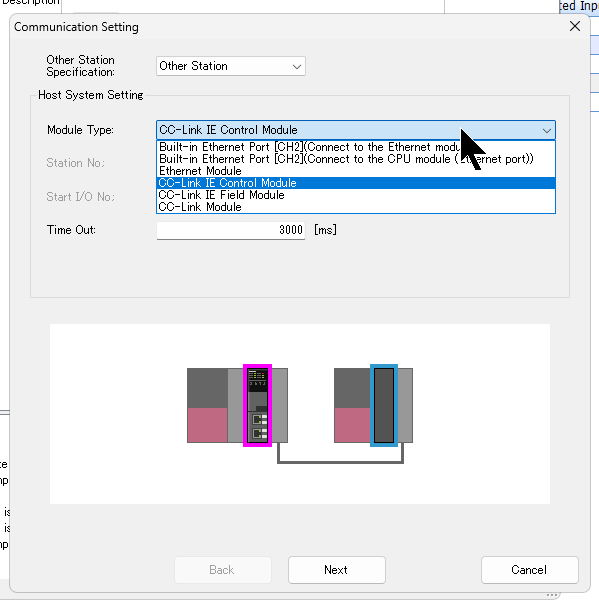The image size is (599, 603).
Task: Select Built-in Ethernet Port CH2 CPU module option
Action: coord(356,159)
